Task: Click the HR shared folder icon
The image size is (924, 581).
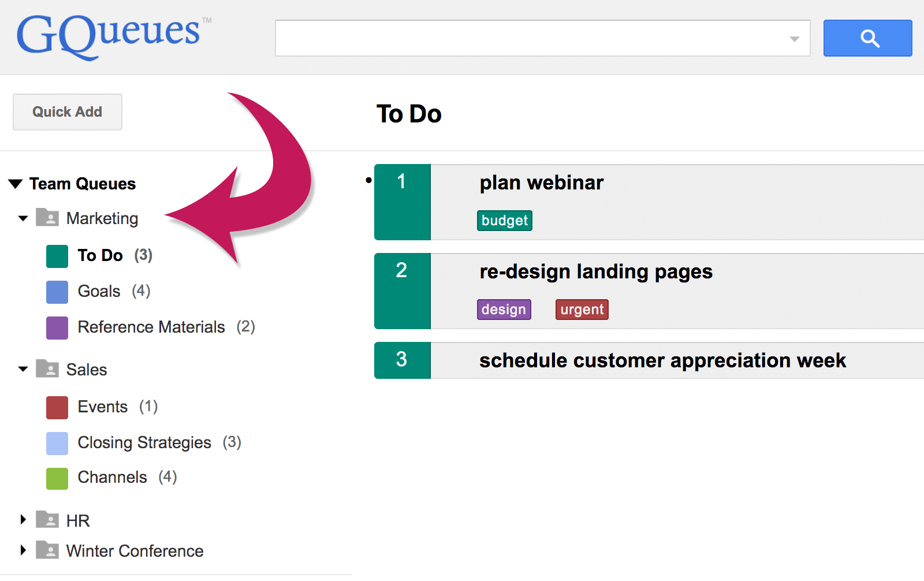Action: (x=47, y=520)
